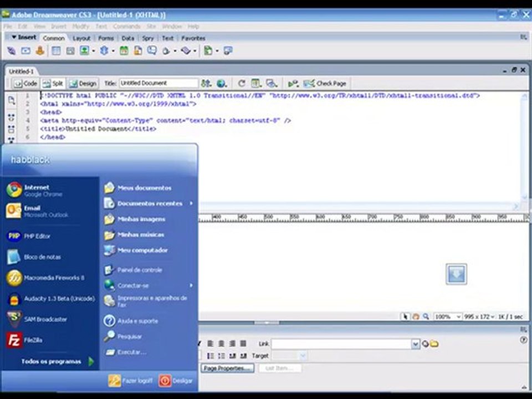Image resolution: width=532 pixels, height=399 pixels.
Task: Refresh Design View icon
Action: coord(241,83)
